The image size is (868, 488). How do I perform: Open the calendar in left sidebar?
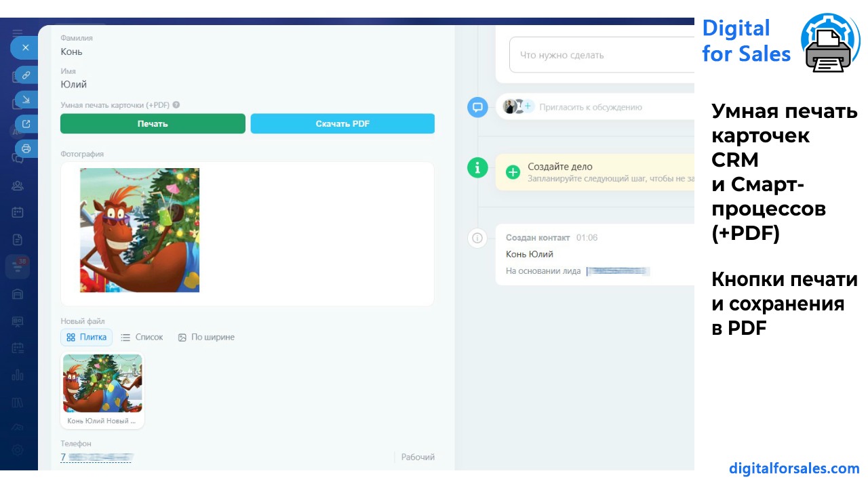pyautogui.click(x=18, y=212)
